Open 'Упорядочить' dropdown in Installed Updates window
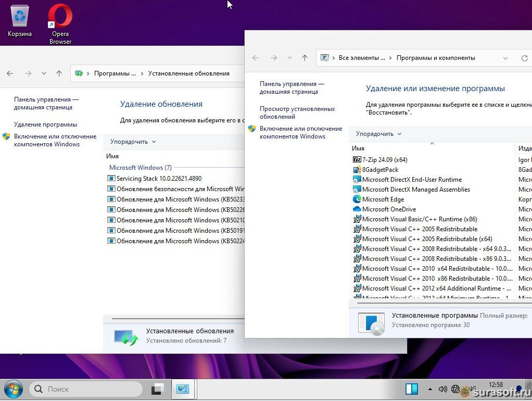 (133, 142)
